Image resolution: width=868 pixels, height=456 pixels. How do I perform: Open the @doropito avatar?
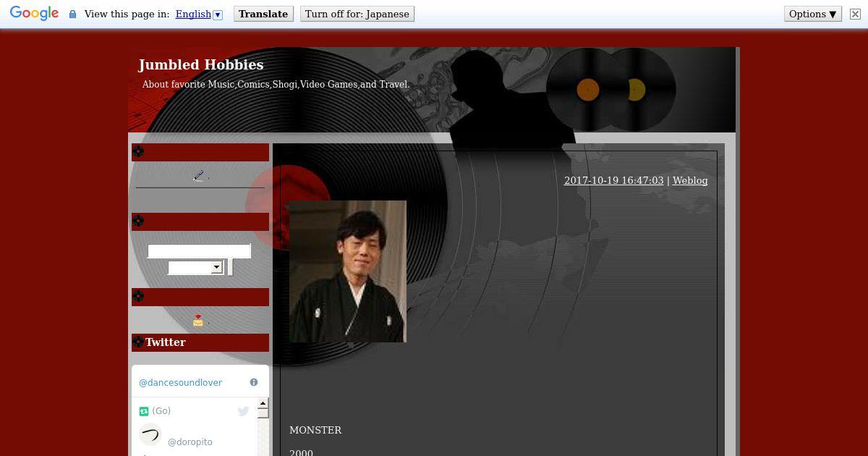[x=150, y=434]
